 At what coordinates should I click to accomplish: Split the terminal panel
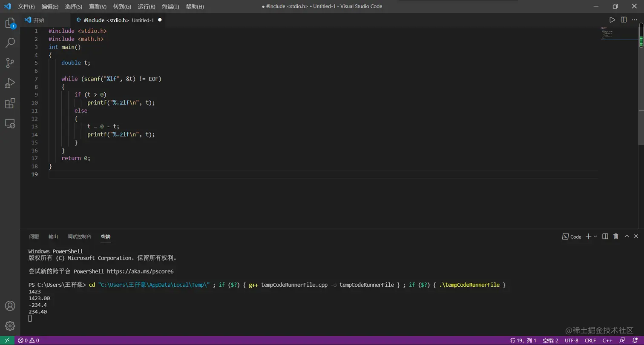point(605,237)
